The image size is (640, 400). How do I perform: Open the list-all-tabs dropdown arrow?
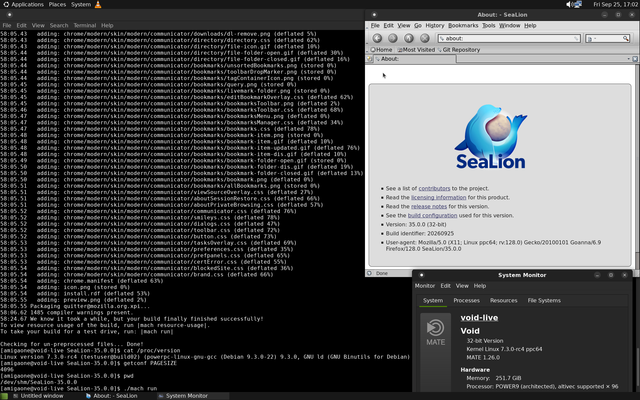point(629,59)
